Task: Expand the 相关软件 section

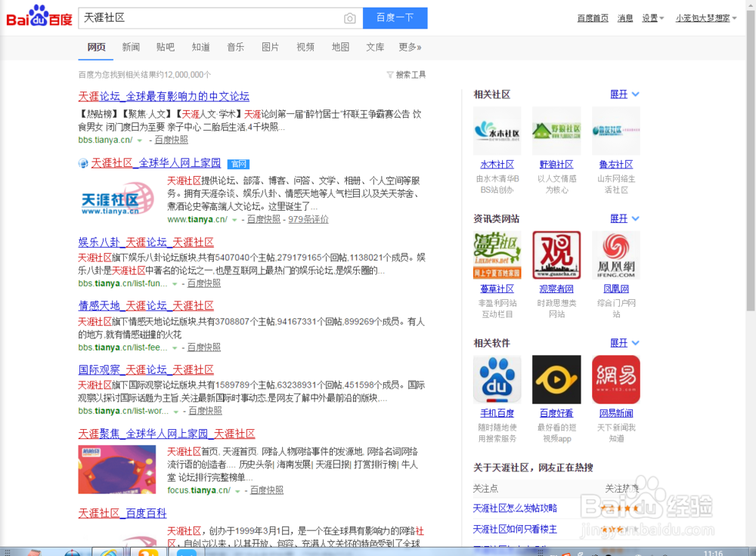Action: pyautogui.click(x=624, y=343)
